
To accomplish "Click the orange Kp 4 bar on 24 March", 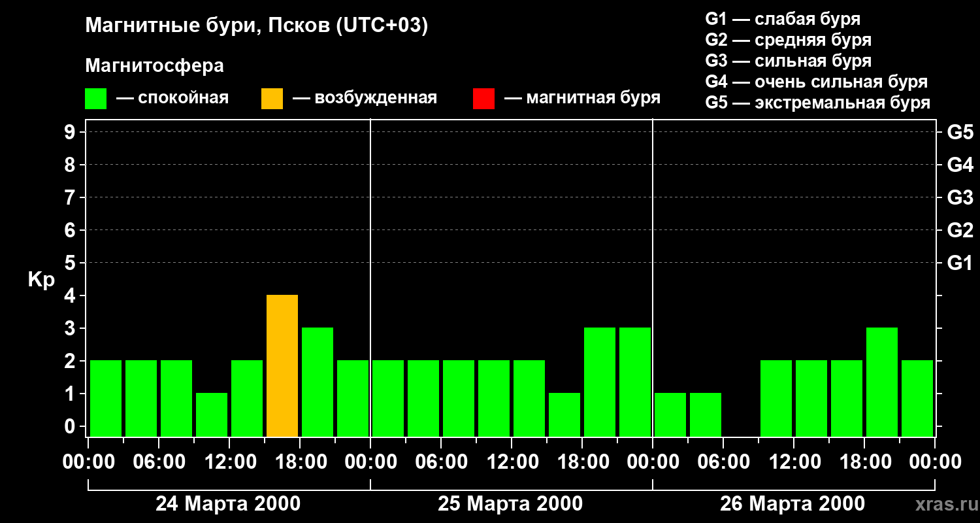I will click(x=282, y=365).
